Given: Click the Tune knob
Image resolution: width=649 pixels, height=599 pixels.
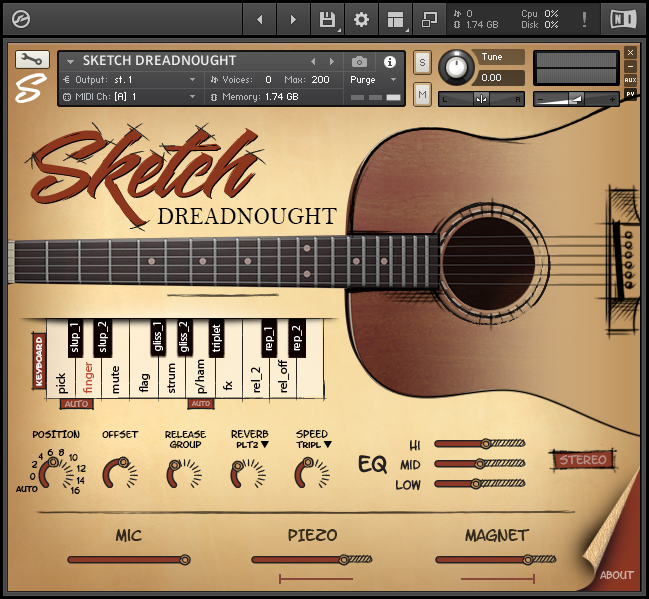Looking at the screenshot, I should coord(457,67).
